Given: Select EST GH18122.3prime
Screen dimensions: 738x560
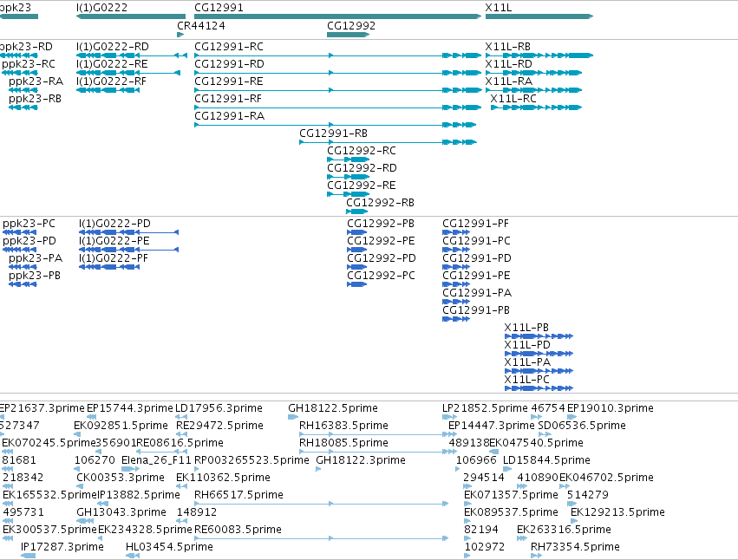Looking at the screenshot, I should pyautogui.click(x=318, y=469).
